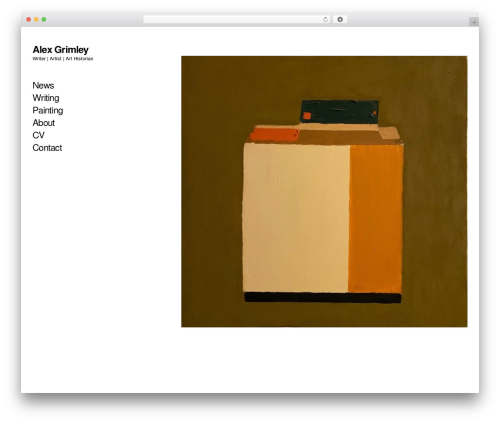
Task: Open the News page link
Action: (x=43, y=85)
